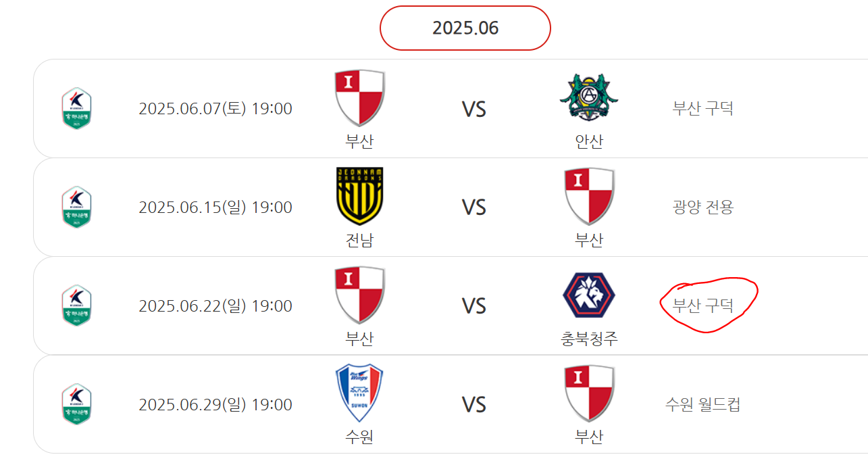Click Busan crest in June 22 match
This screenshot has width=868, height=461.
359,295
